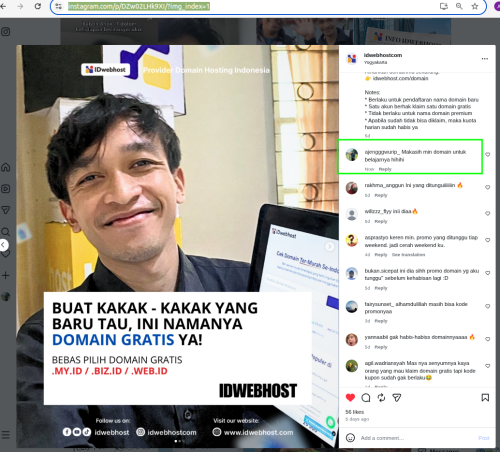
Task: Unlike the post with the red heart
Action: (350, 398)
